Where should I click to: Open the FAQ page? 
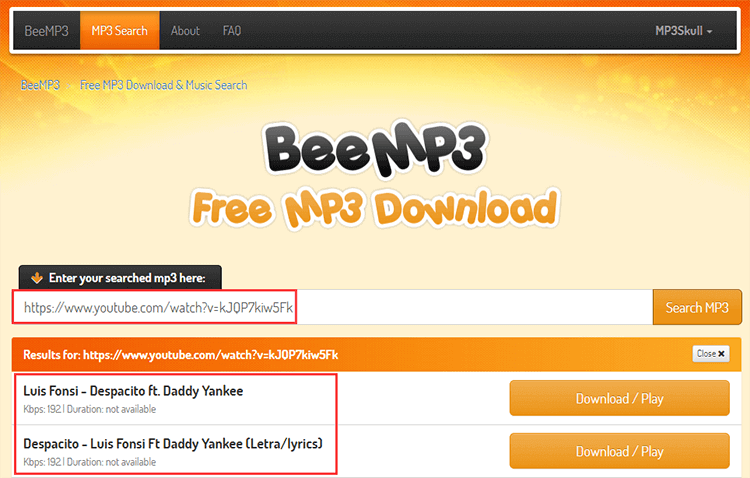pyautogui.click(x=232, y=31)
